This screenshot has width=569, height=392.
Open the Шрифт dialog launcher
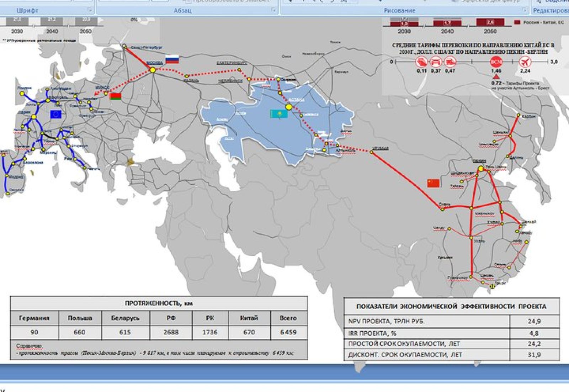(90, 10)
